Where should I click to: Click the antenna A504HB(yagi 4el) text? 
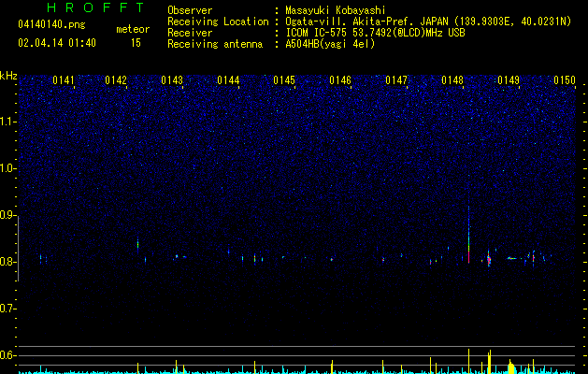(330, 44)
